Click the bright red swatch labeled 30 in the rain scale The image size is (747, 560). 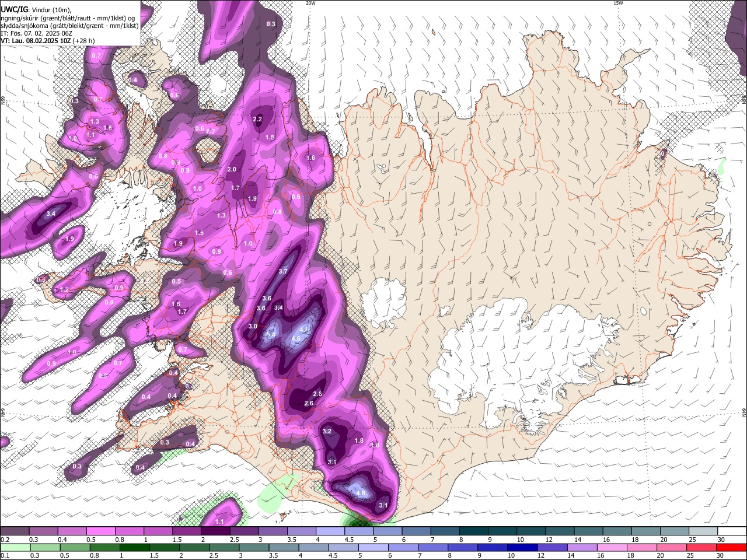tap(732, 547)
